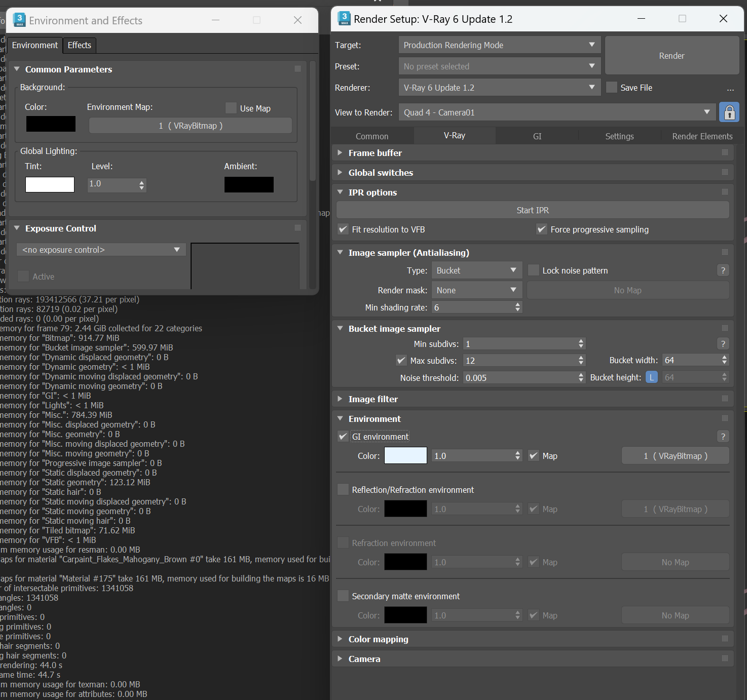The image size is (747, 700).
Task: Click the Camera rollout grip handle
Action: click(x=725, y=658)
